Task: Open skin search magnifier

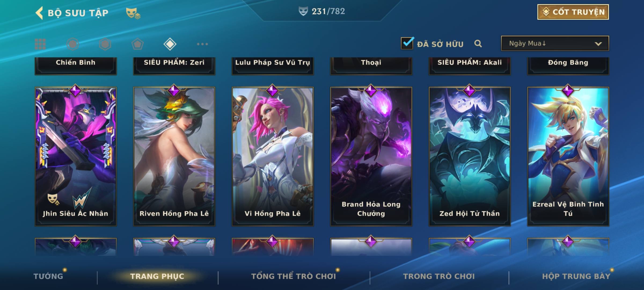Action: pos(478,44)
